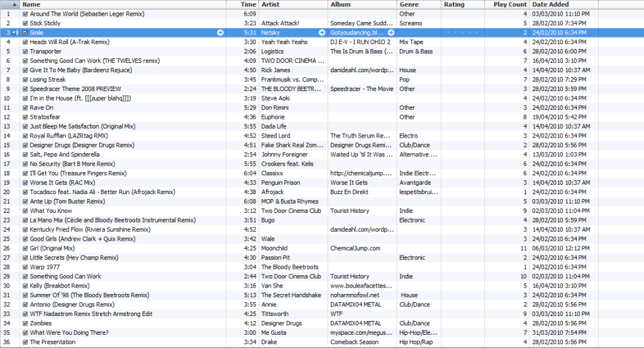Toggle the Transporter track checkbox
This screenshot has height=348, width=644.
(25, 52)
